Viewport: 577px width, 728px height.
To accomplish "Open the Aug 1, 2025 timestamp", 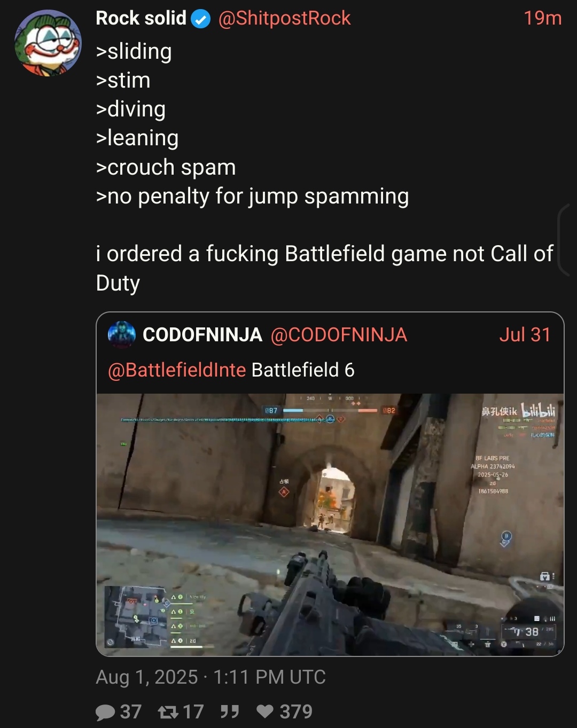I will point(210,677).
